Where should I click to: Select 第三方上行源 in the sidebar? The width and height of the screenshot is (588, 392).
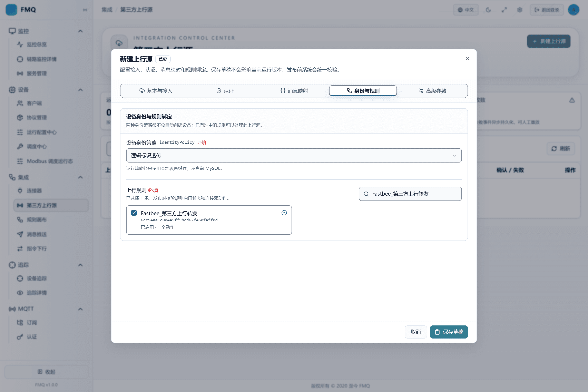[x=51, y=205]
